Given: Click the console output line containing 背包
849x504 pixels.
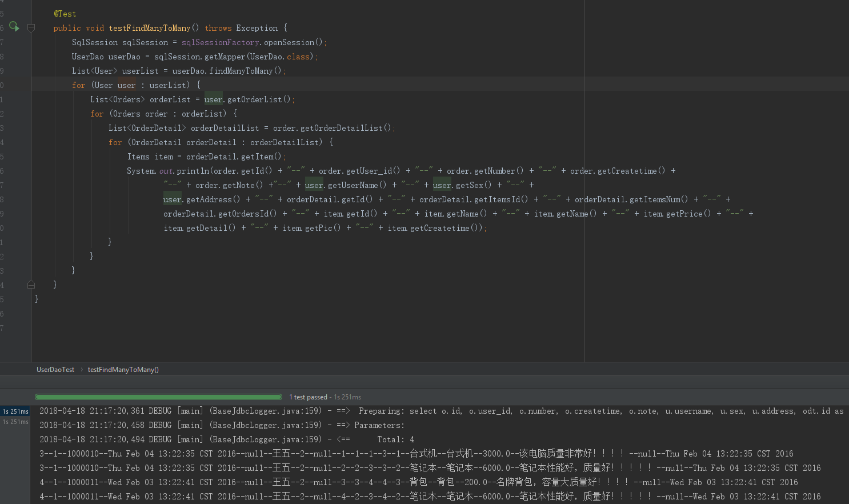Looking at the screenshot, I should 418,482.
